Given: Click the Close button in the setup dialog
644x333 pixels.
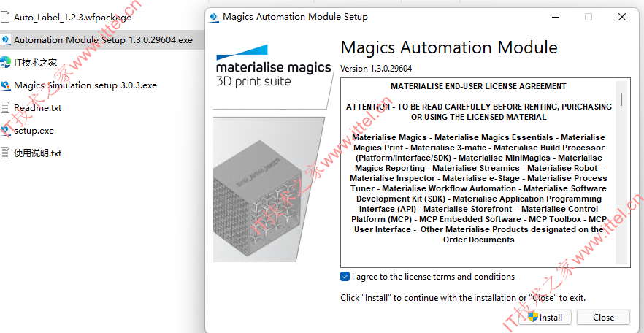Looking at the screenshot, I should (x=603, y=318).
